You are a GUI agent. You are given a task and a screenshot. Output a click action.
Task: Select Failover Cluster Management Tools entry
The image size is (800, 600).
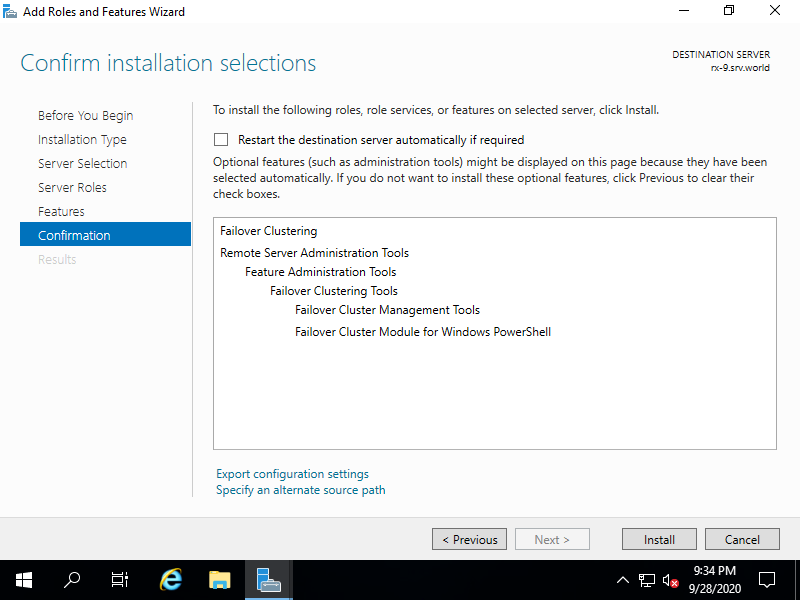pyautogui.click(x=387, y=310)
